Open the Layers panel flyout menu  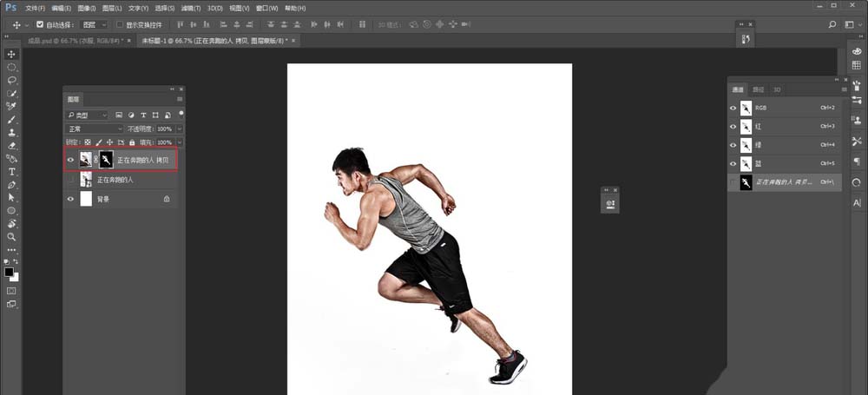pyautogui.click(x=180, y=99)
